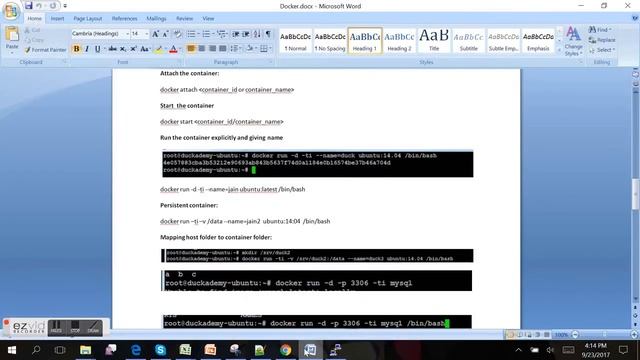Toggle align text right
Screen dimensions: 640x360
[212, 49]
